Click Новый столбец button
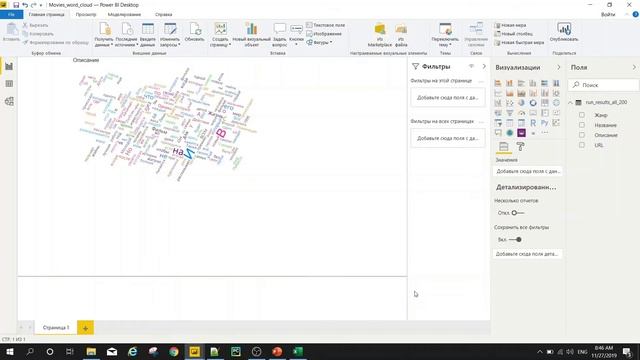The image size is (640, 360). [x=513, y=34]
